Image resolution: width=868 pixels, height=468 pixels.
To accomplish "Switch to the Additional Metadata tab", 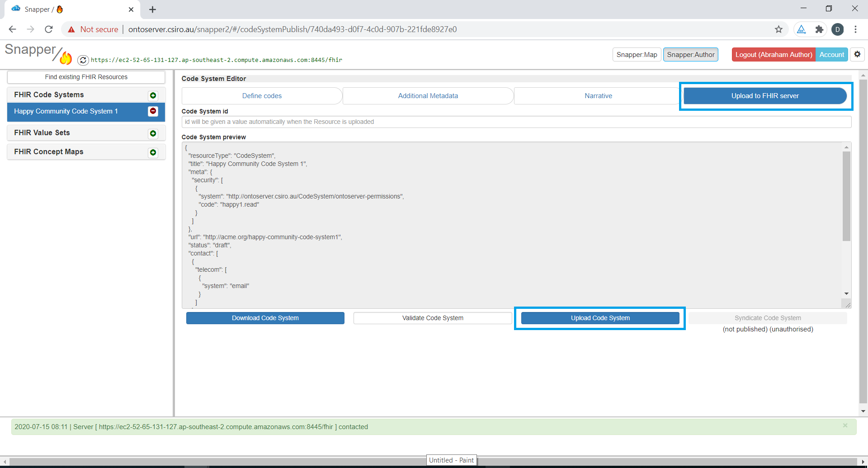I will (x=428, y=96).
